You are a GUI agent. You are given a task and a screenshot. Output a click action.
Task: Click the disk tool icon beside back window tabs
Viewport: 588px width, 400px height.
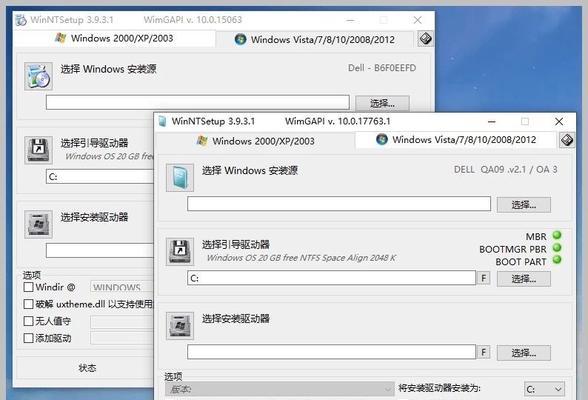pos(426,39)
